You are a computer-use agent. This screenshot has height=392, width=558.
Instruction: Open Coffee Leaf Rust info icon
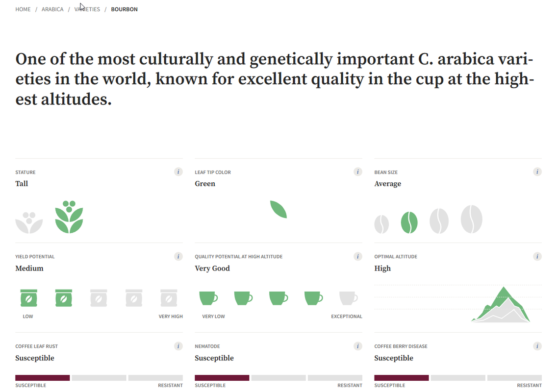pos(178,346)
